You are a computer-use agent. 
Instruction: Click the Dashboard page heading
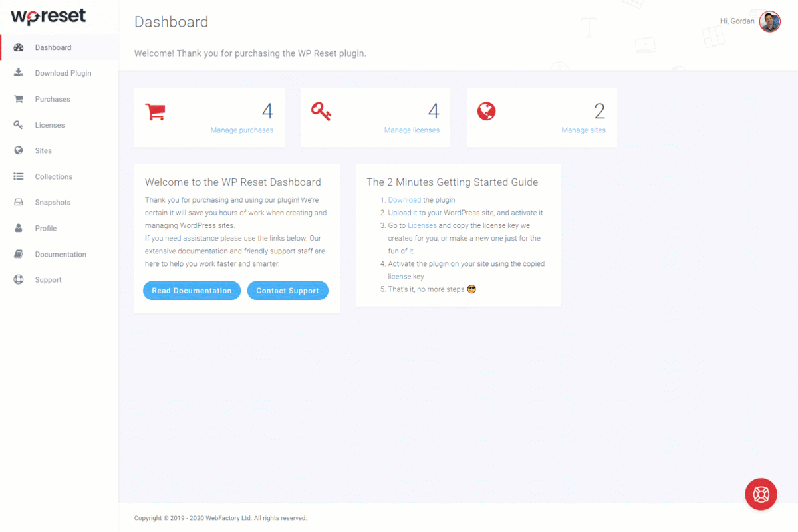[172, 22]
